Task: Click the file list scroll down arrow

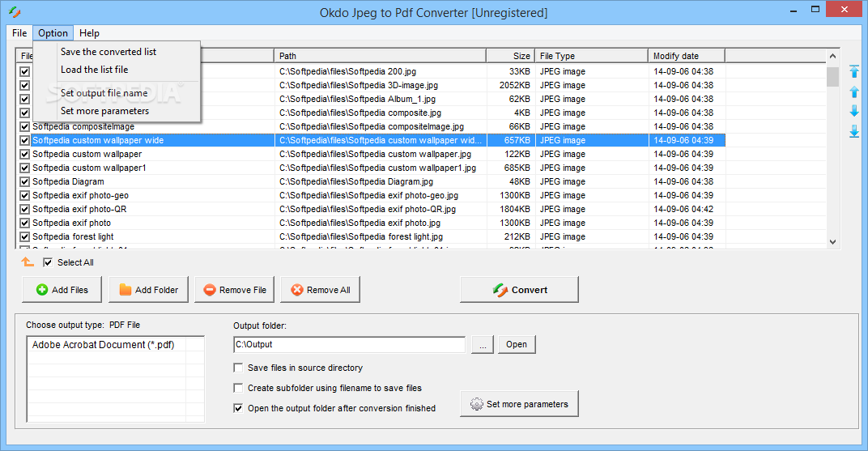Action: 832,242
